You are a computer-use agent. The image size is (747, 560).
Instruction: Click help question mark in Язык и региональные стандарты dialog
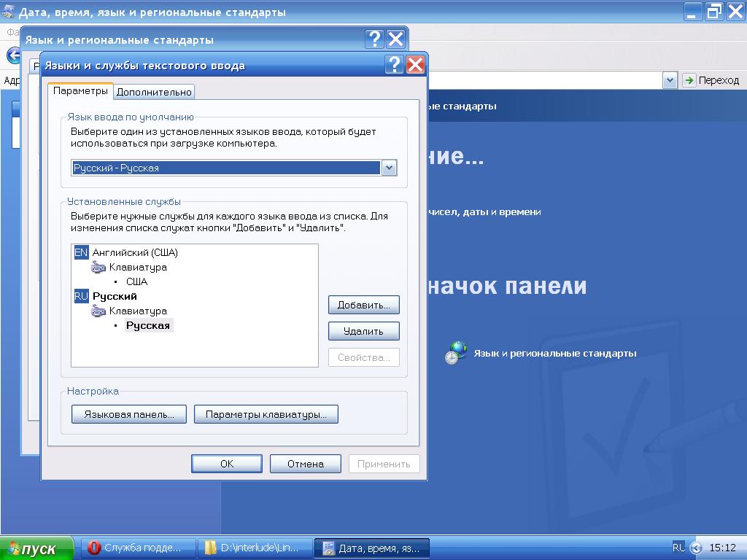(374, 39)
